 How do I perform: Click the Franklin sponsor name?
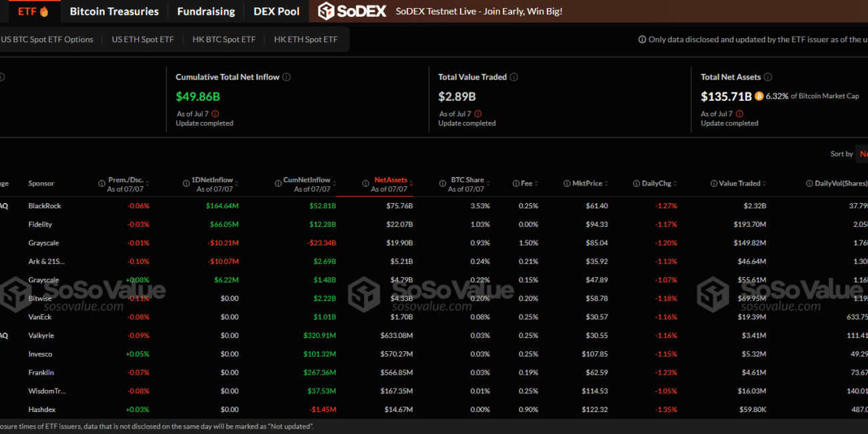[x=41, y=373]
